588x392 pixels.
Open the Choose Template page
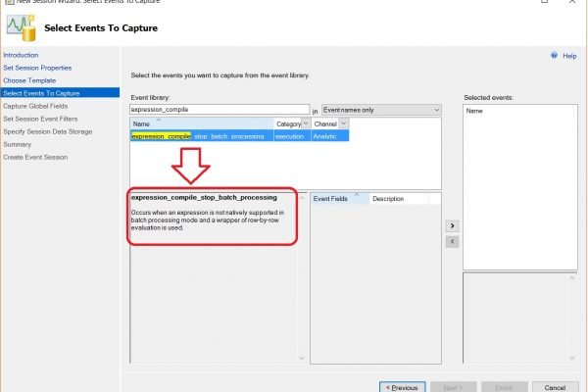[29, 80]
